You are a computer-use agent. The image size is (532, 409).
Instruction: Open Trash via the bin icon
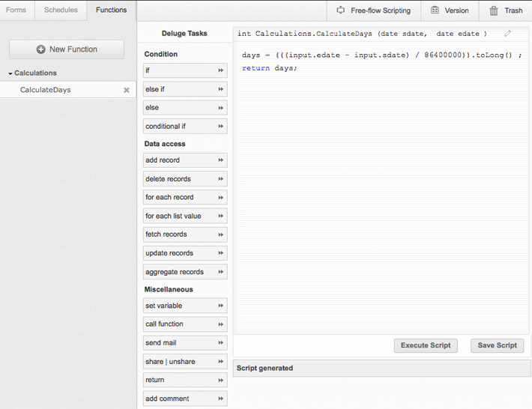(x=494, y=10)
